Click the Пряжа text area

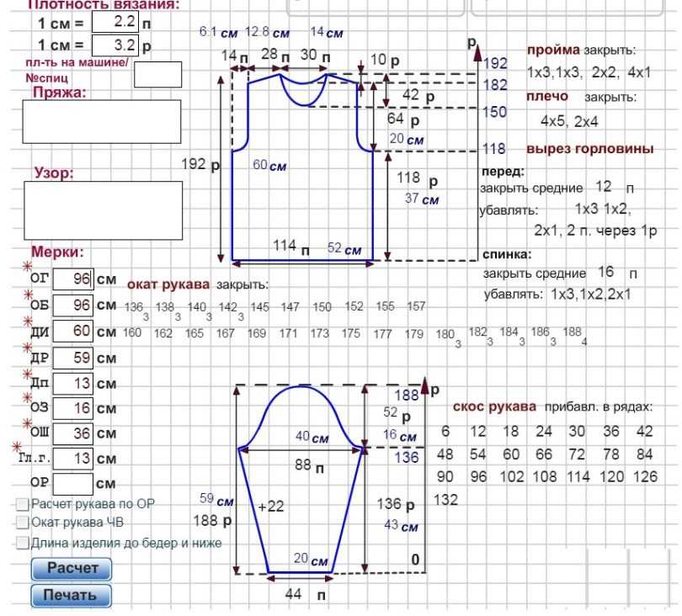[x=102, y=122]
